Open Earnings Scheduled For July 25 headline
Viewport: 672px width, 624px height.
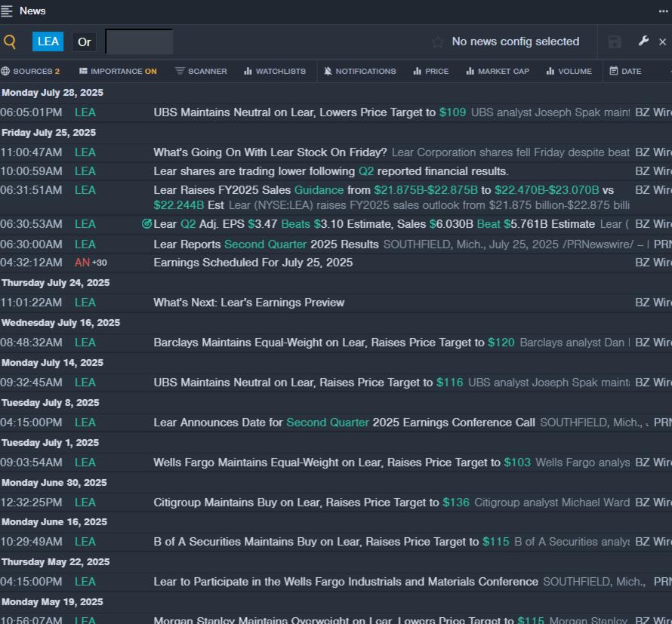click(x=253, y=263)
